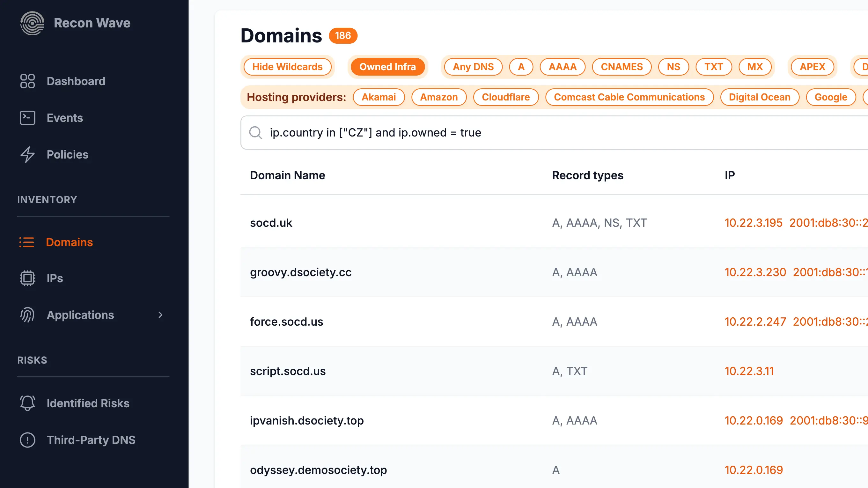Open the Events page

pyautogui.click(x=65, y=118)
